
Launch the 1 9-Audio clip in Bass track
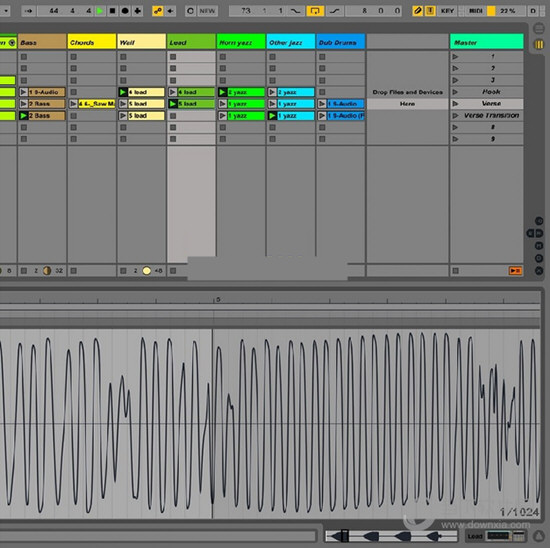click(x=24, y=92)
